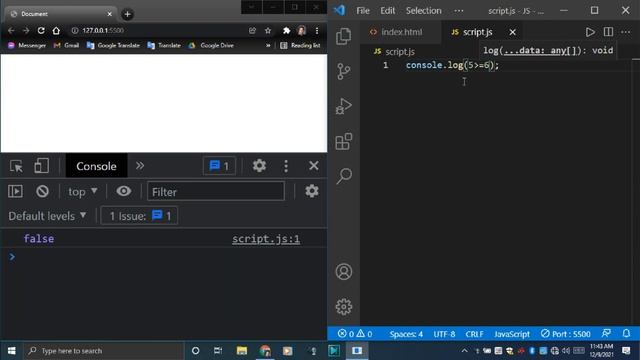Change indentation Spaces: 4 setting
The height and width of the screenshot is (360, 640).
(406, 334)
